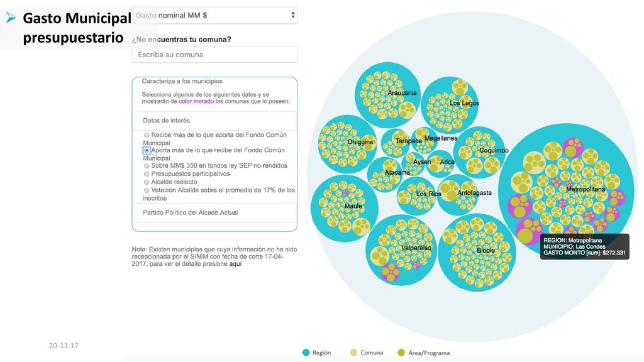Click the Biobío region bubble
644x362 pixels.
click(477, 253)
